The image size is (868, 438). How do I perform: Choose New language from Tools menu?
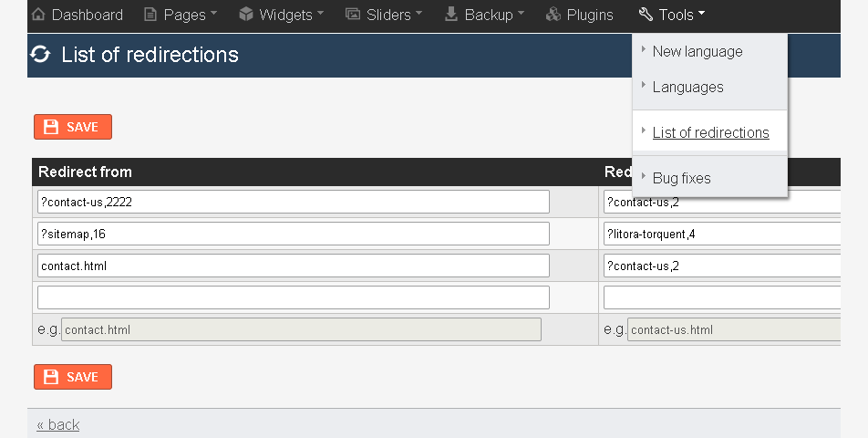click(697, 51)
